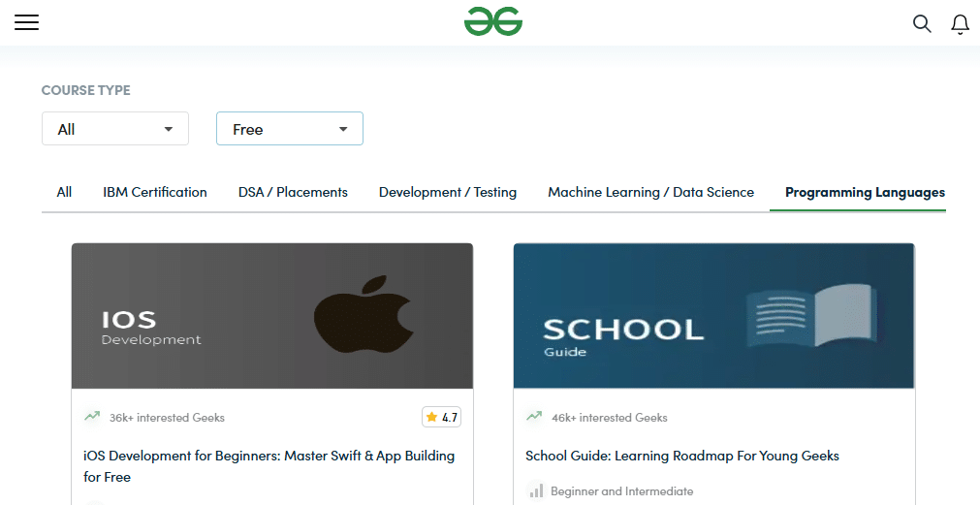
Task: Click the level bars icon beside Beginner and Intermediate
Action: pos(536,491)
